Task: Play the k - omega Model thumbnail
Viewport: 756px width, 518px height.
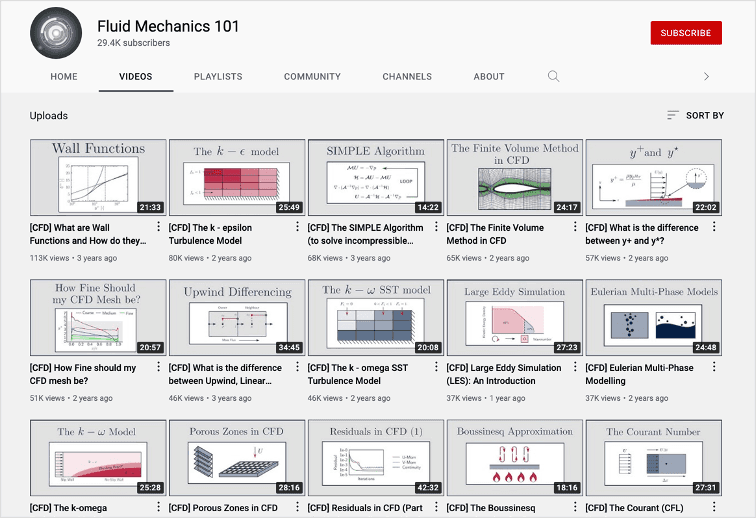Action: (x=98, y=458)
